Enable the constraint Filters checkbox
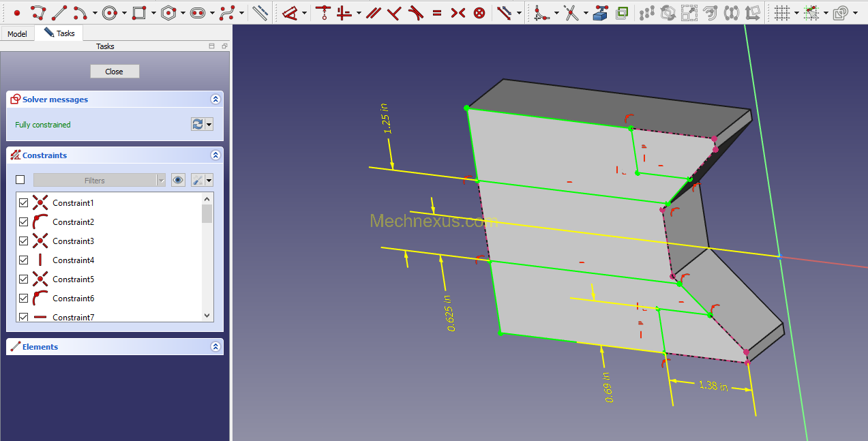Screen dimensions: 868x441 20,180
